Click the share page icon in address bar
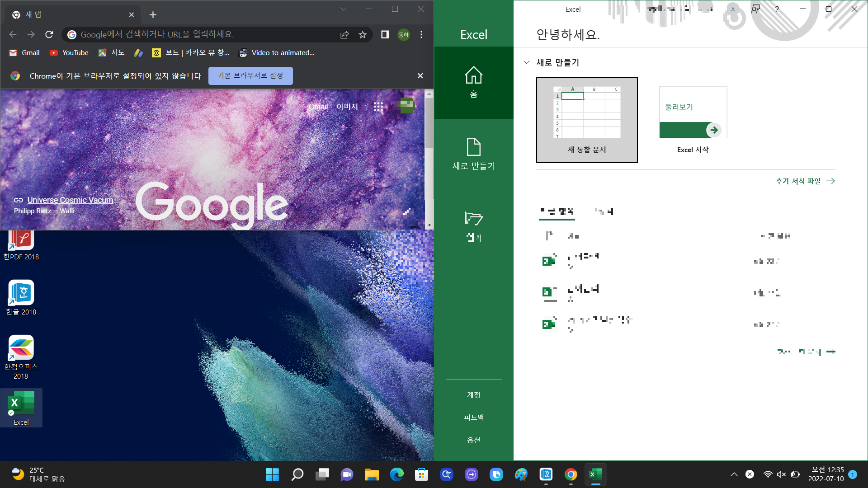Screen dimensions: 868x488 (x=344, y=35)
